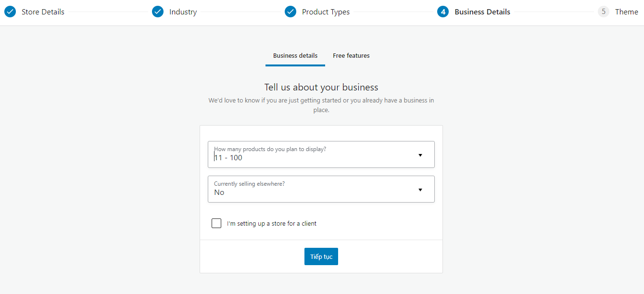Open the Product Types step label
Screen dimensions: 644x294
pos(326,12)
